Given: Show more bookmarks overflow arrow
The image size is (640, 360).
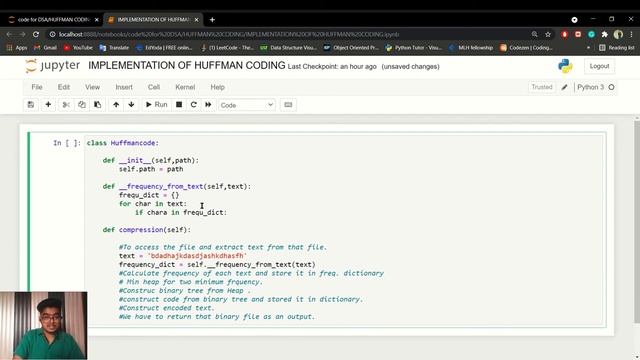Looking at the screenshot, I should click(588, 48).
